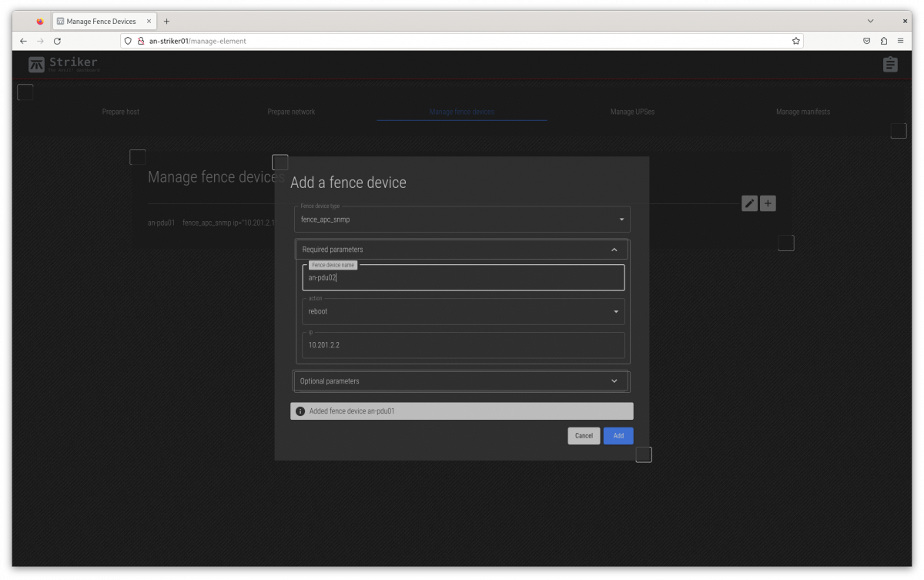Image resolution: width=924 pixels, height=580 pixels.
Task: Open the action dropdown showing reboot
Action: click(x=463, y=311)
